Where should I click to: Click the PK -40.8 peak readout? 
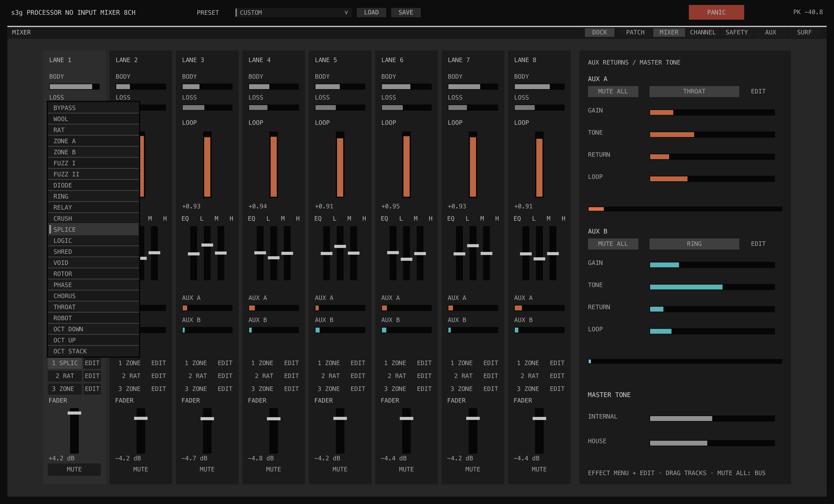coord(808,12)
